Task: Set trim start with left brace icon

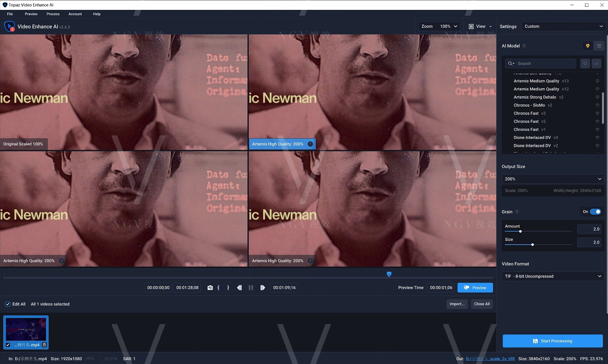Action: click(218, 288)
